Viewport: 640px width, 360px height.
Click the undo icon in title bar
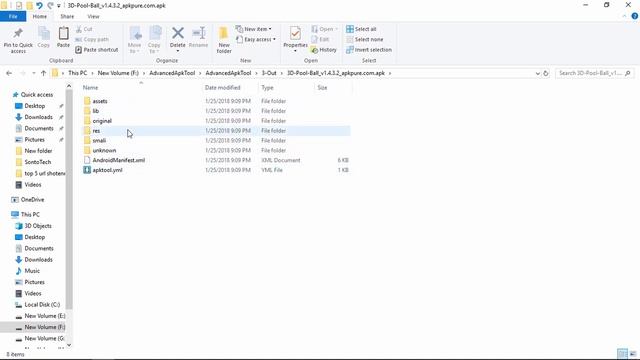click(x=39, y=5)
